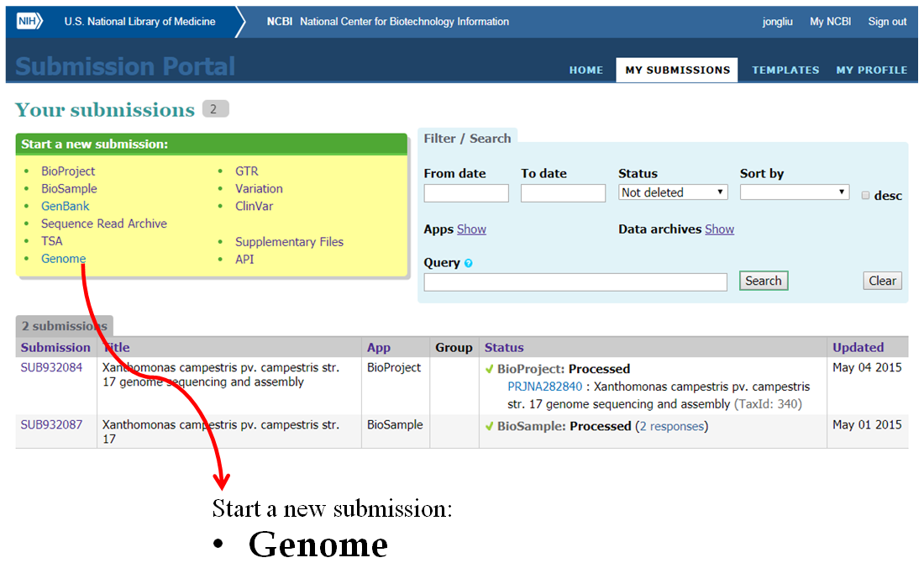The height and width of the screenshot is (563, 924).
Task: Open the PRJNA282840 BioProject link
Action: tap(544, 387)
